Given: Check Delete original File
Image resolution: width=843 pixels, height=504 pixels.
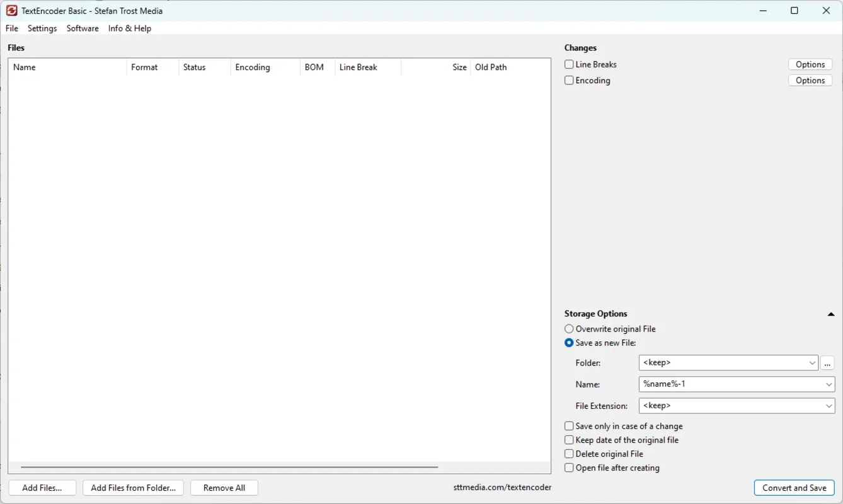Looking at the screenshot, I should pos(570,454).
